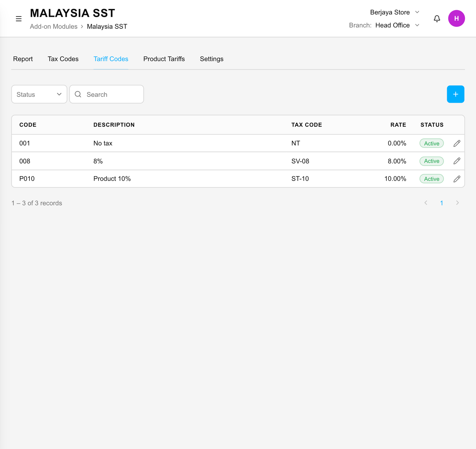Switch to the Tax Codes tab
The image size is (476, 449).
[63, 59]
